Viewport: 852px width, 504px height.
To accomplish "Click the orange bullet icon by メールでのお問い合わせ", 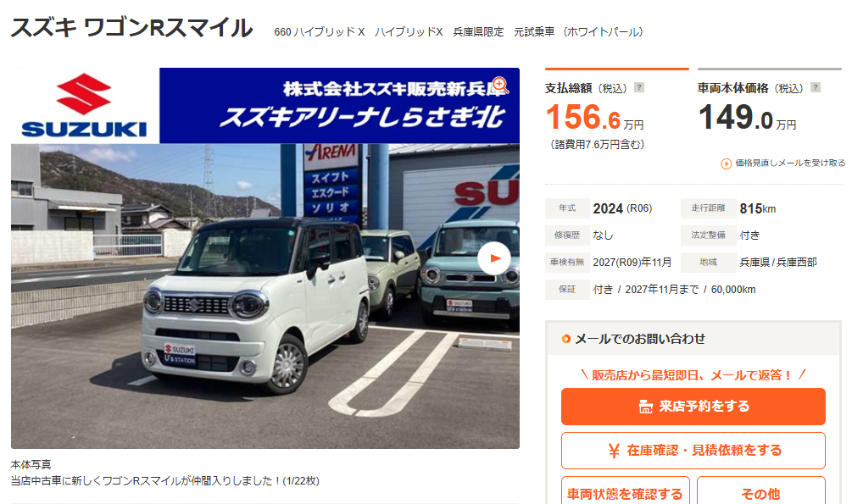I will click(566, 339).
